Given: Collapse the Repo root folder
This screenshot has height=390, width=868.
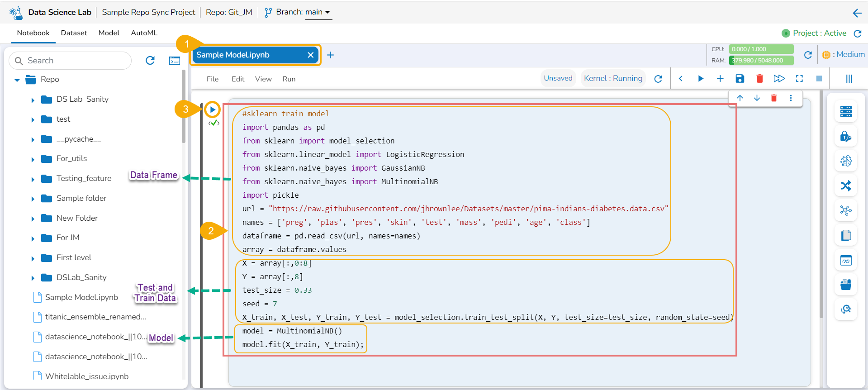Looking at the screenshot, I should click(17, 80).
